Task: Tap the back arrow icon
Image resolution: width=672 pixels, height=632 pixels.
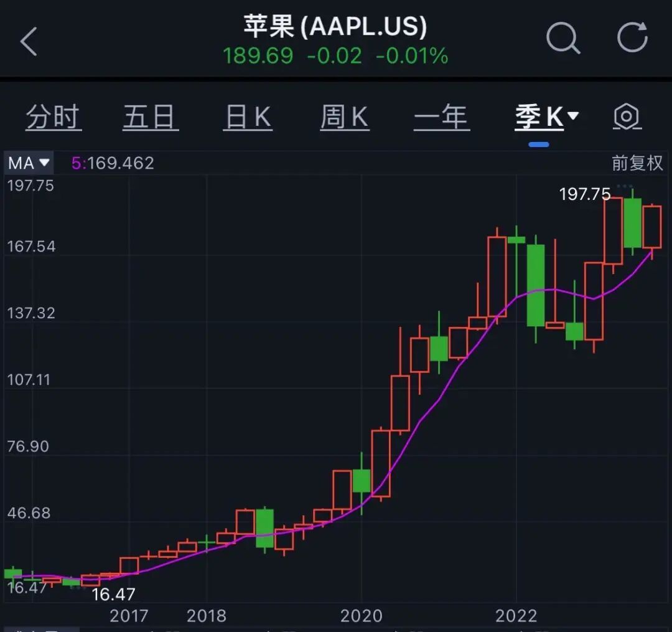Action: click(29, 41)
